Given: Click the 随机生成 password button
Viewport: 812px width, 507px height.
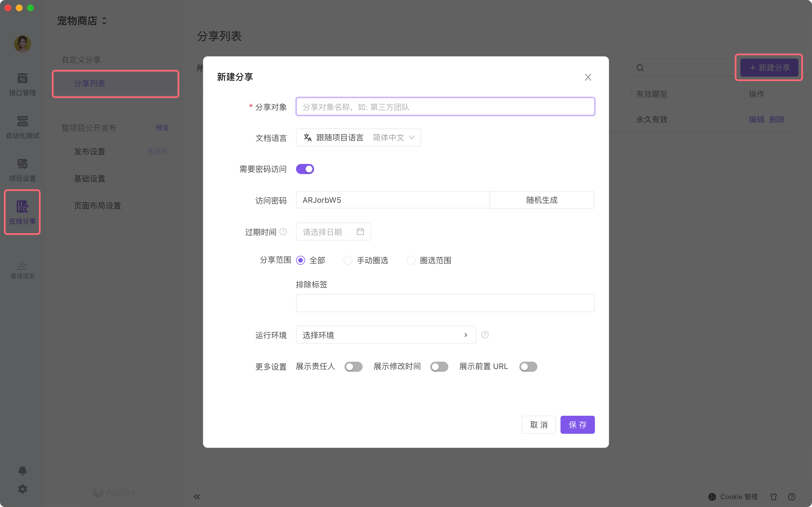Looking at the screenshot, I should pos(542,200).
